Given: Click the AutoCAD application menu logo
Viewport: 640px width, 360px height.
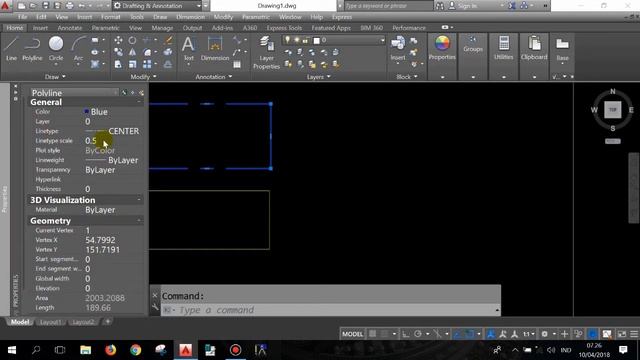Looking at the screenshot, I should point(5,6).
